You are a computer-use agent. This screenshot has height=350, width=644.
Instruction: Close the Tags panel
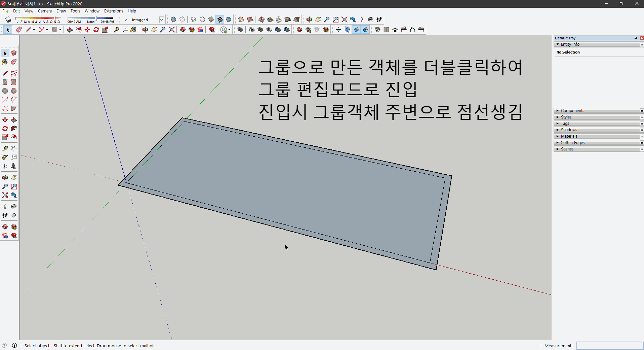click(642, 124)
